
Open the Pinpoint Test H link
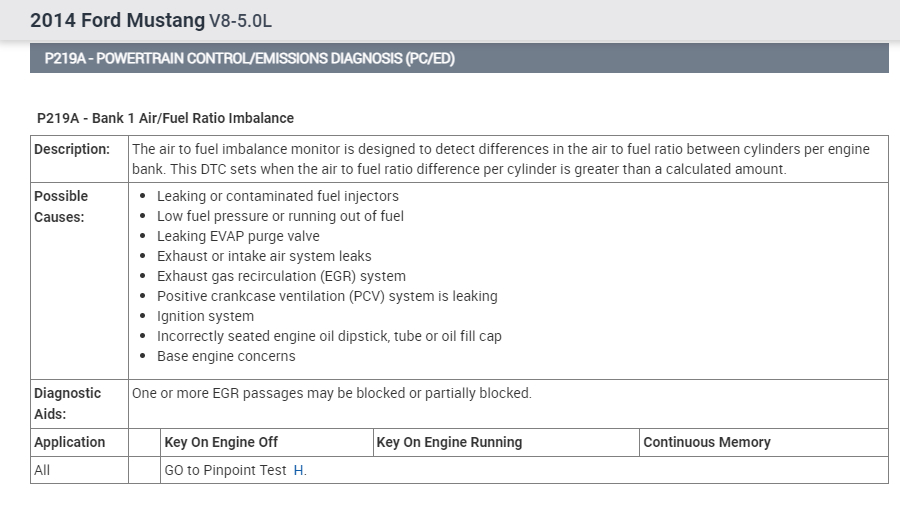299,470
